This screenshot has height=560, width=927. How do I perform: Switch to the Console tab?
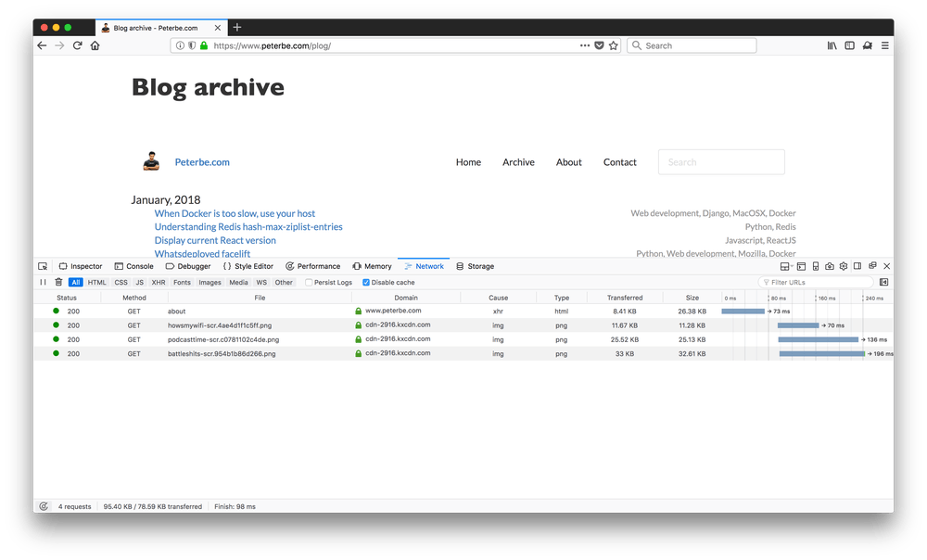coord(133,266)
